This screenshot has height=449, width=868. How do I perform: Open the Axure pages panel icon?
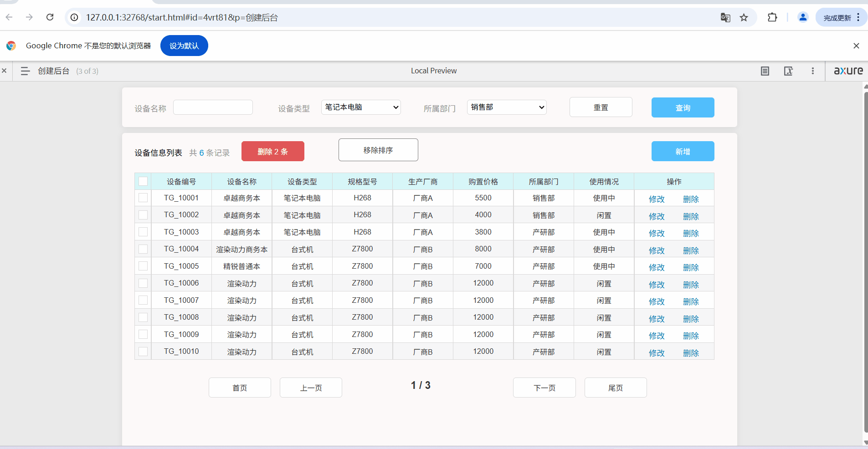point(765,71)
